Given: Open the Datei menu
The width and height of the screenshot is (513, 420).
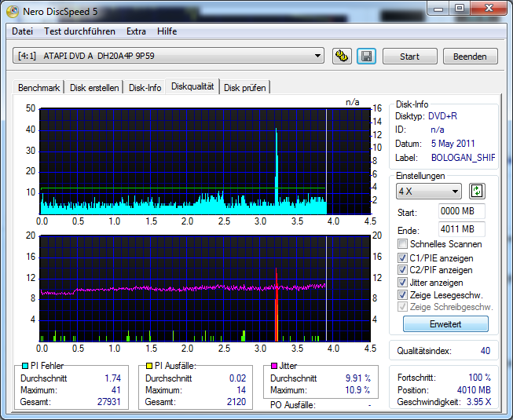Looking at the screenshot, I should (22, 31).
